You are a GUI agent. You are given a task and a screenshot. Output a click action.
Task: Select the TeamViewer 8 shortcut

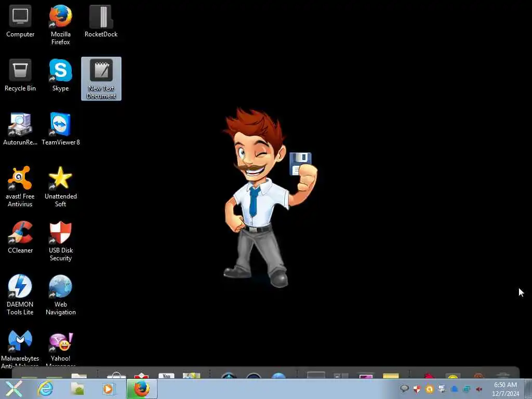coord(60,129)
